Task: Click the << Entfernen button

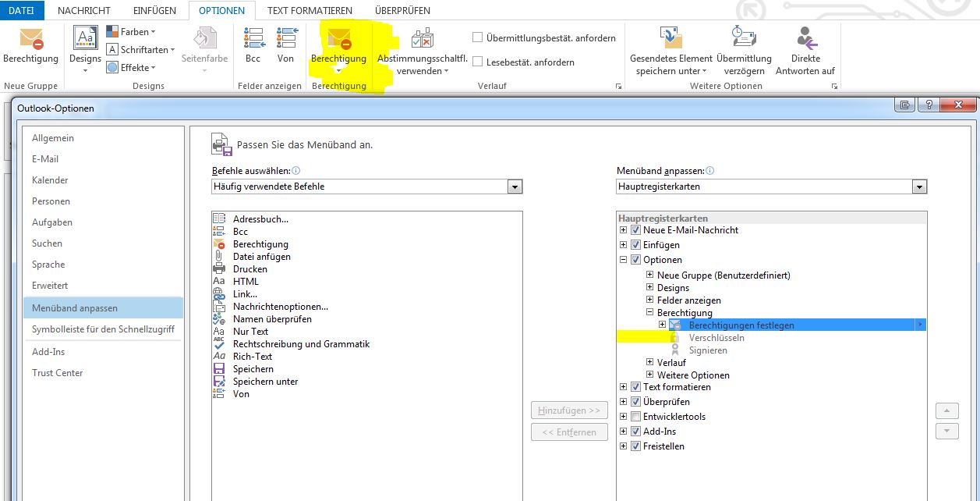Action: click(x=569, y=432)
